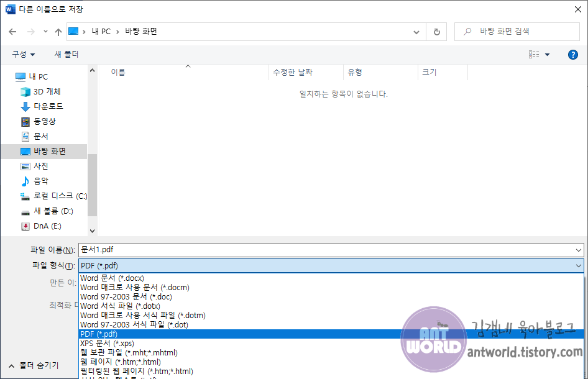Screen dimensions: 588x379
Task: Choose Word 매크로 사용 서식 파일 (*.dotm)
Action: click(x=331, y=315)
